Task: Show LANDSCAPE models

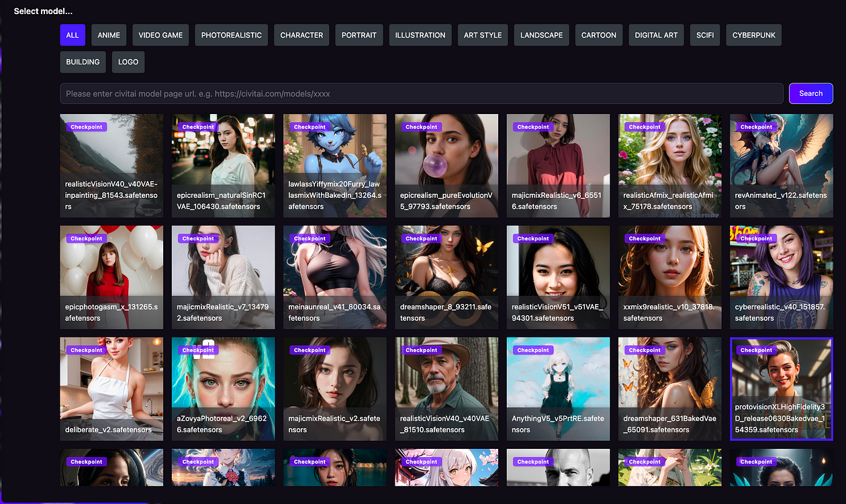Action: pyautogui.click(x=542, y=35)
